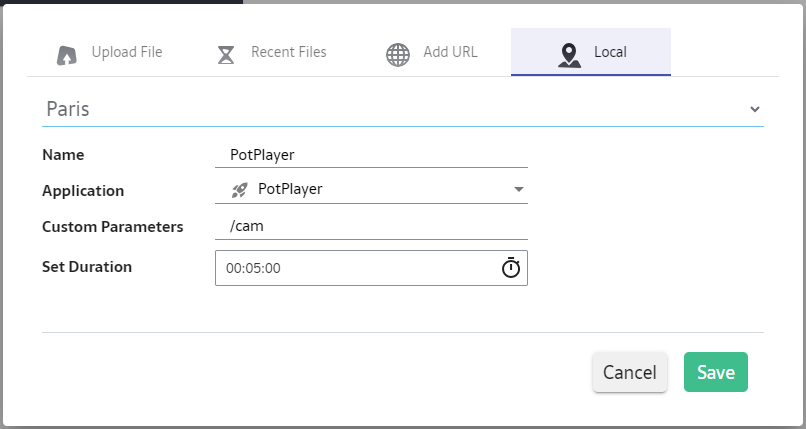Click the Set Duration time field 00:05:00

coord(350,268)
